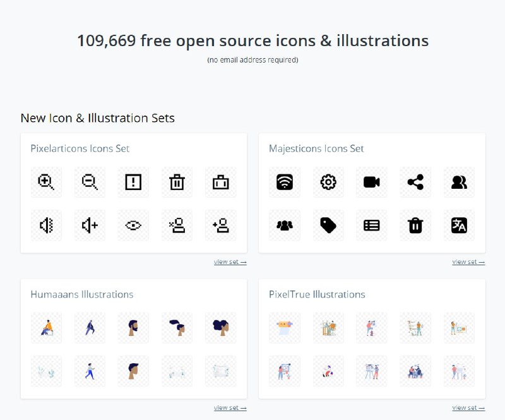
Task: Click view set under Majesticons Icons Set
Action: [468, 261]
